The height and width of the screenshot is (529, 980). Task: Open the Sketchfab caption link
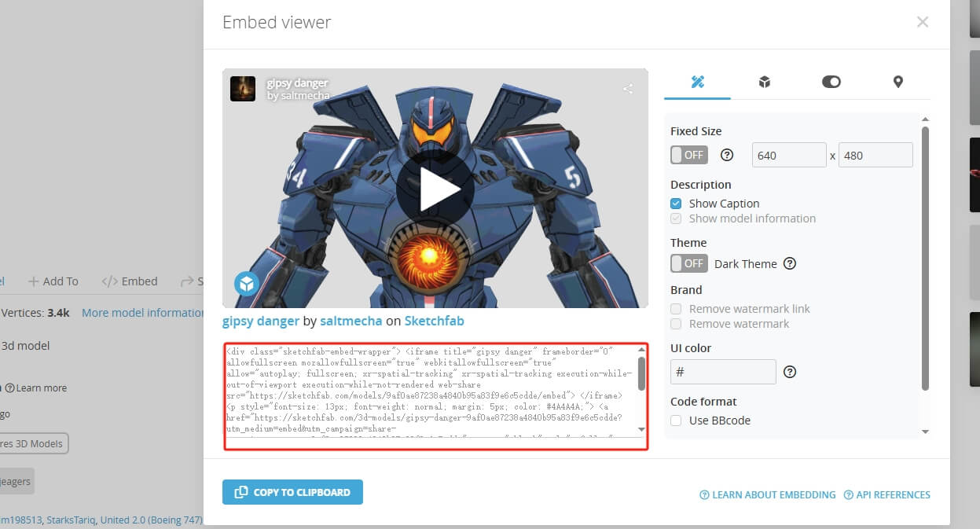pos(435,321)
